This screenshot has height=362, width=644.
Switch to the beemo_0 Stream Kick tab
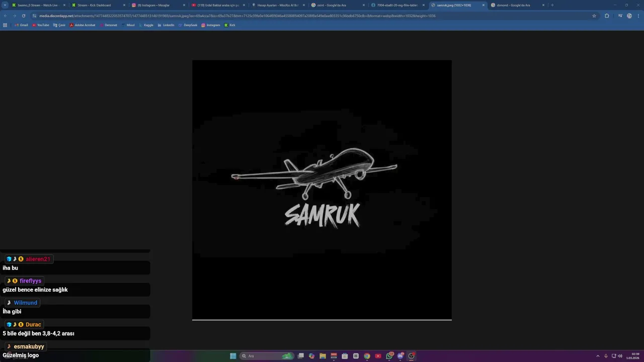38,5
